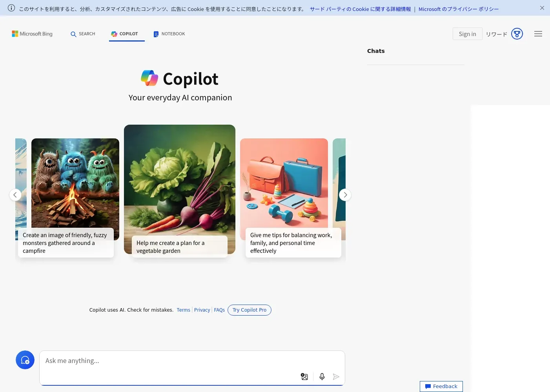Click the Copilot logo icon
The width and height of the screenshot is (550, 392).
click(149, 78)
